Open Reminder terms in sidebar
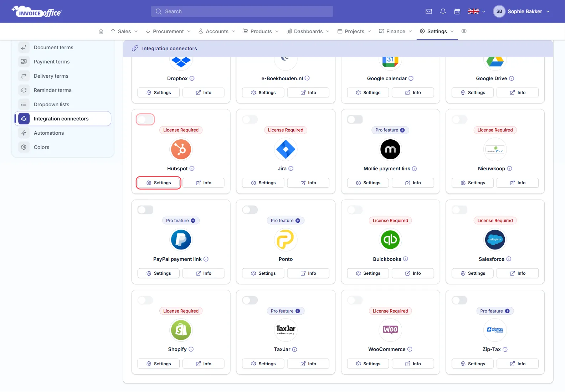The image size is (565, 392). tap(63, 90)
